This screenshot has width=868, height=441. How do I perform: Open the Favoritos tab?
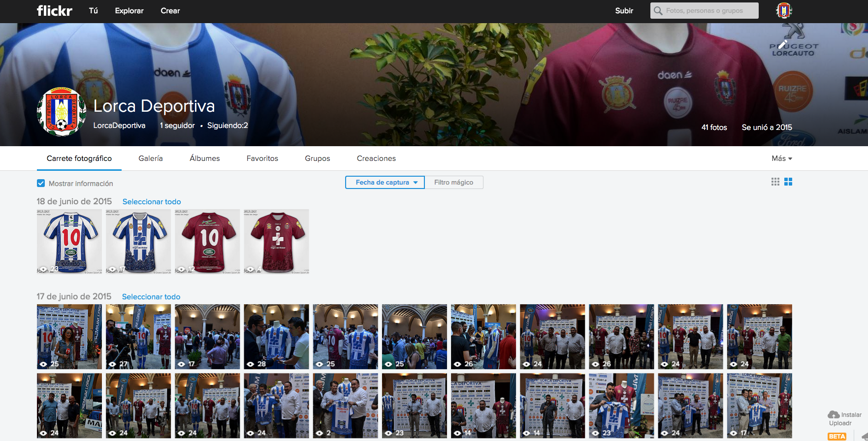pyautogui.click(x=262, y=158)
